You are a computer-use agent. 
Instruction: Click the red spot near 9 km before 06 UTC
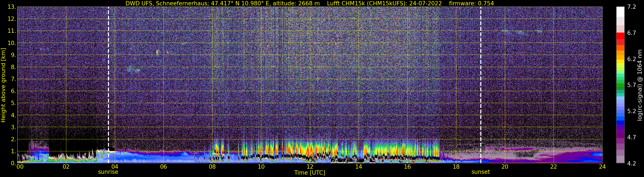coord(157,52)
